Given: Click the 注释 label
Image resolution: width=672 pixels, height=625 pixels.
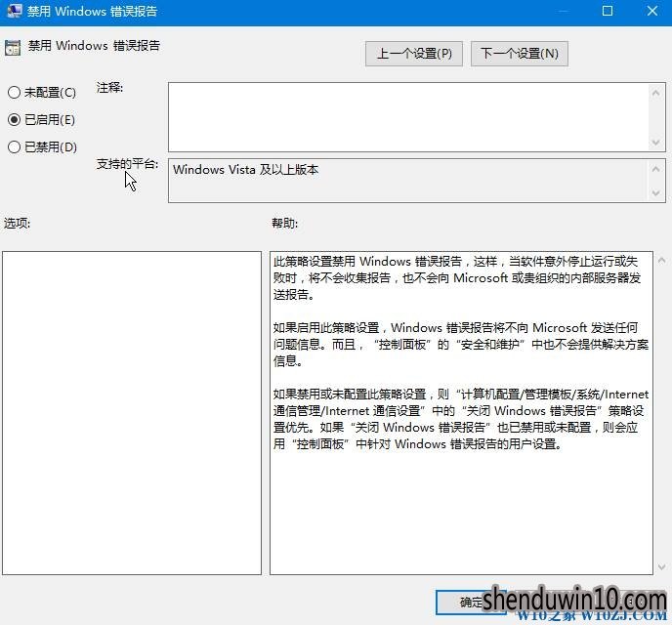Looking at the screenshot, I should coord(109,88).
